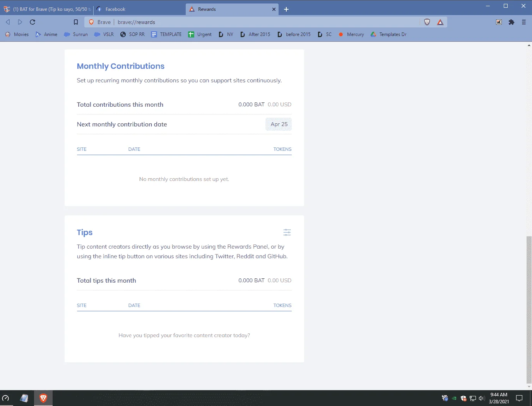Open the VSLR bookmark

click(x=104, y=34)
